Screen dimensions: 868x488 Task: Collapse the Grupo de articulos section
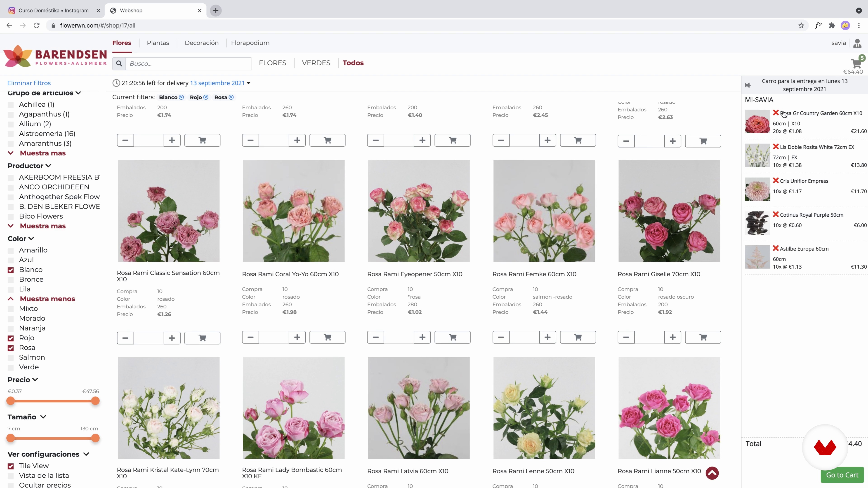pyautogui.click(x=44, y=93)
